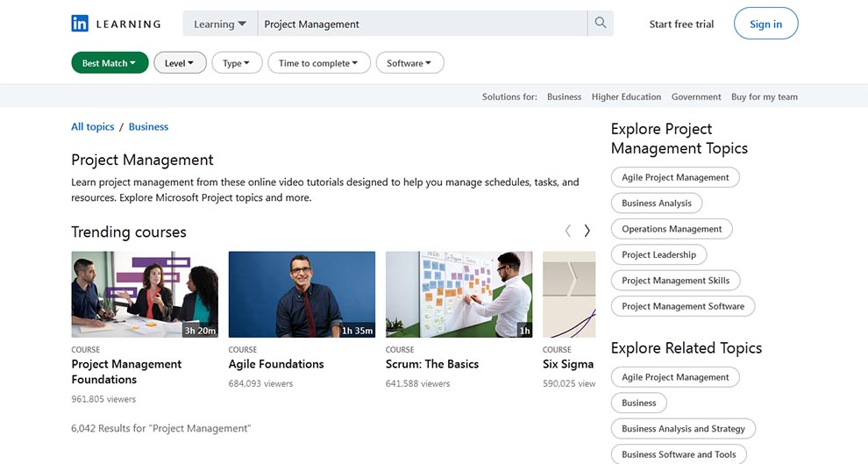
Task: Click Start free trial
Action: coord(681,24)
